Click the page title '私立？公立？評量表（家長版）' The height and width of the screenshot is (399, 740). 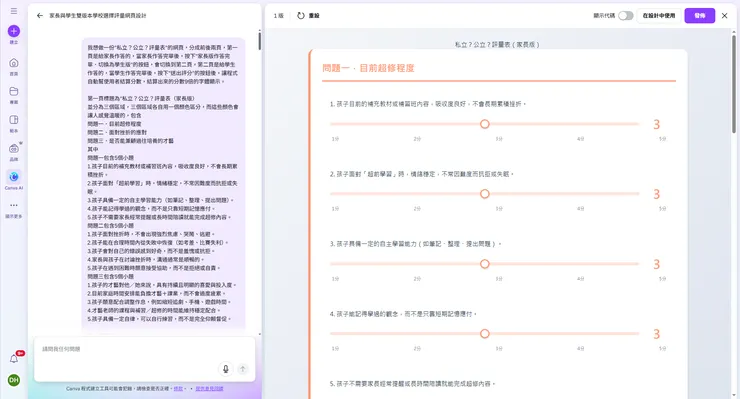click(x=497, y=44)
